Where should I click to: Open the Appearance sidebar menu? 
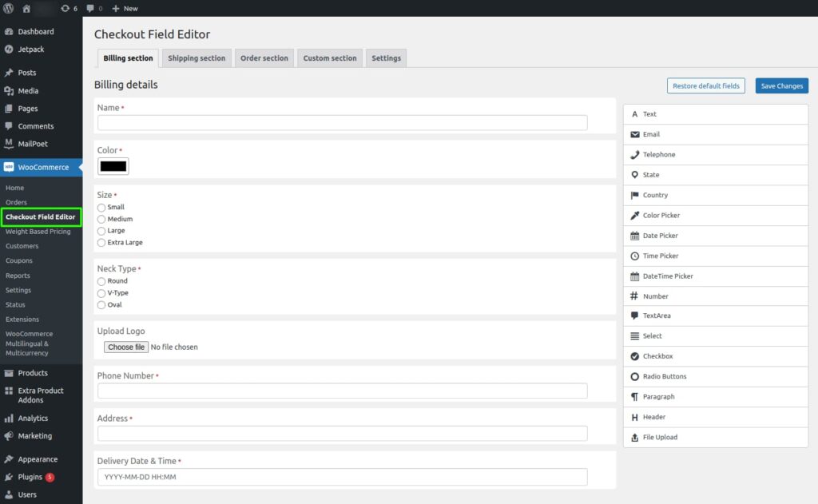(x=42, y=459)
